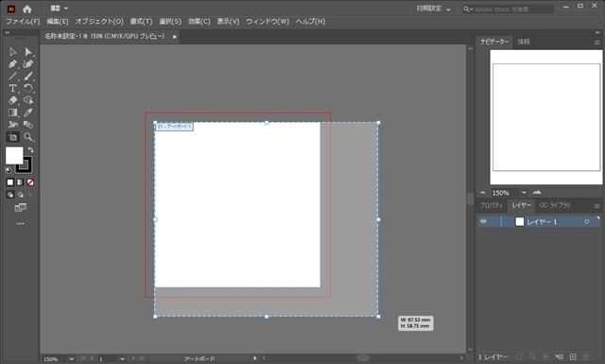
Task: Set Color paint mode
Action: click(x=10, y=182)
